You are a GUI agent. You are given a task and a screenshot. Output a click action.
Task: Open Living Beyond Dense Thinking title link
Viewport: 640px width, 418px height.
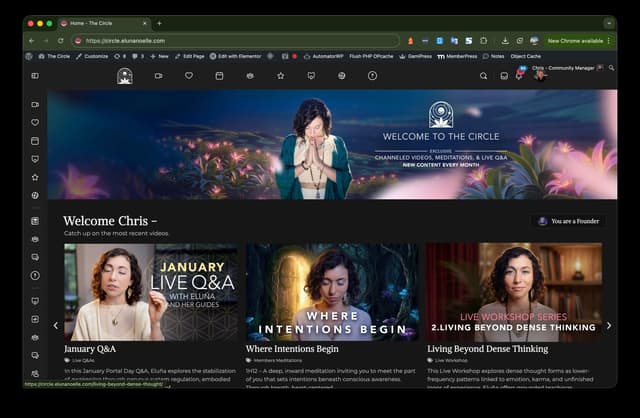(x=488, y=349)
